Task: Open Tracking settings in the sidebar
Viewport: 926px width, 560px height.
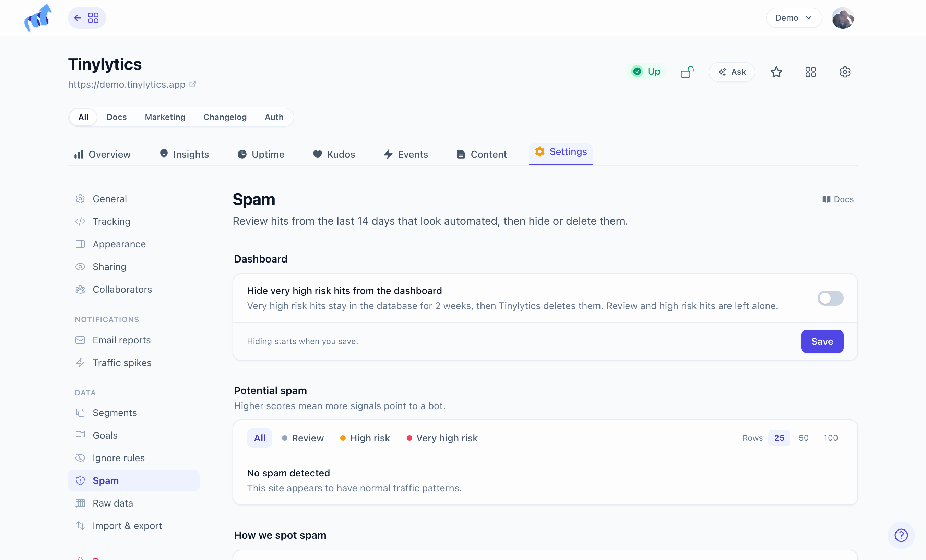Action: pos(133,221)
